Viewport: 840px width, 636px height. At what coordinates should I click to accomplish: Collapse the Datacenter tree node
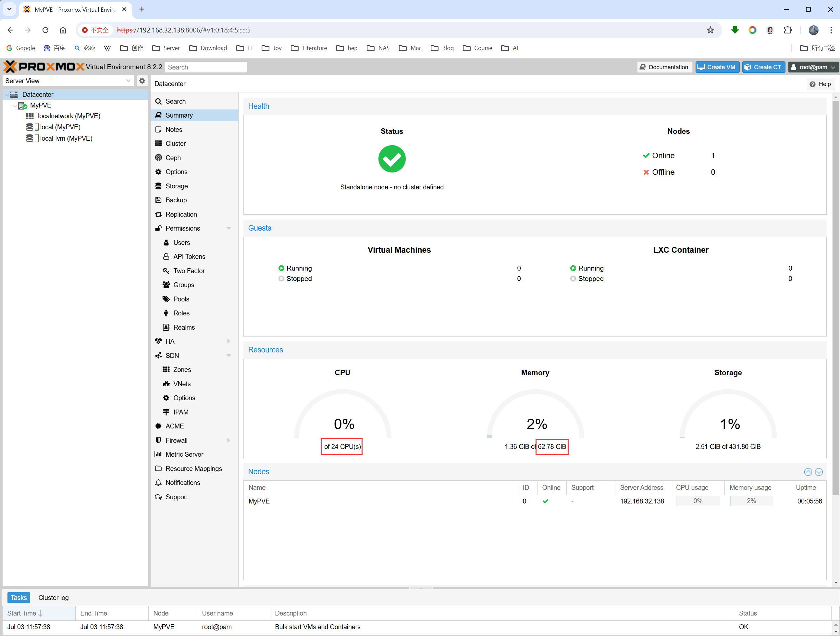point(7,95)
